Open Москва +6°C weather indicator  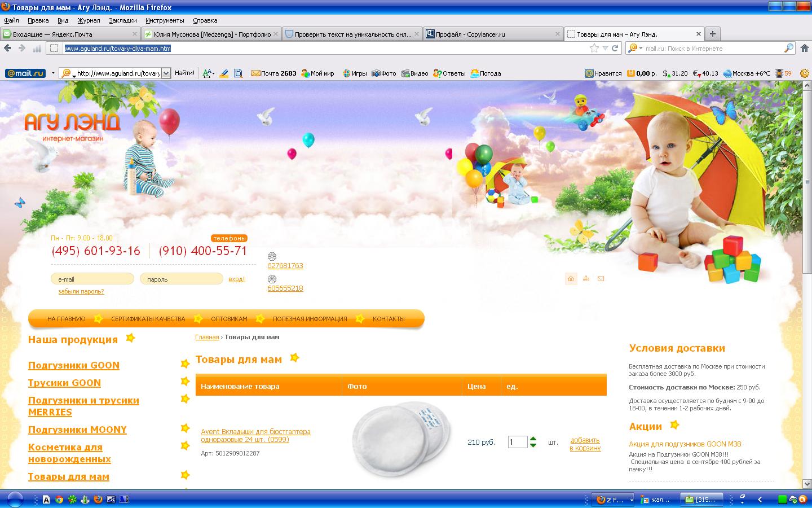746,73
